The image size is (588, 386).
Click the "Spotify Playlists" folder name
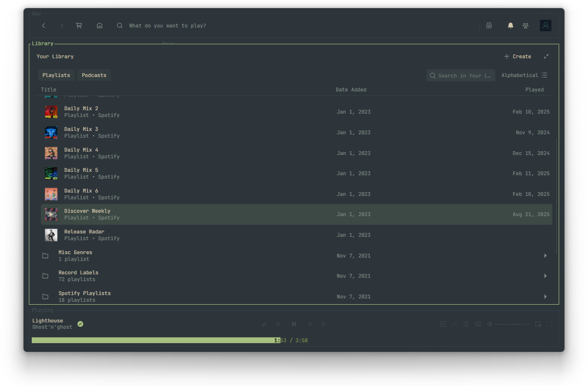(85, 293)
